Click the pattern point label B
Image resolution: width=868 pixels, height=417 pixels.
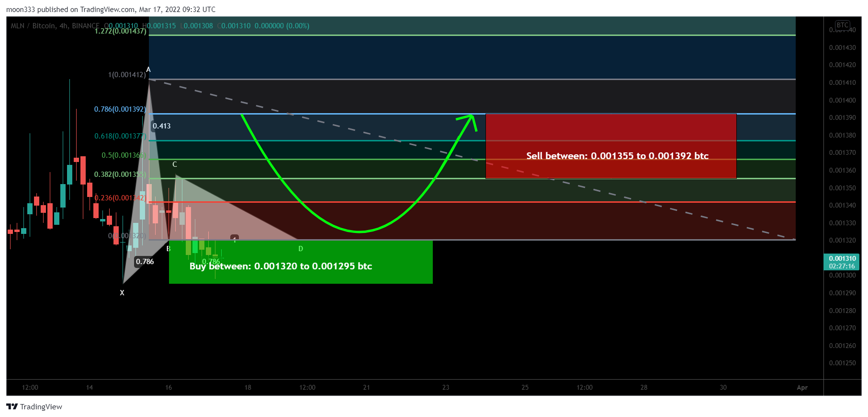168,249
